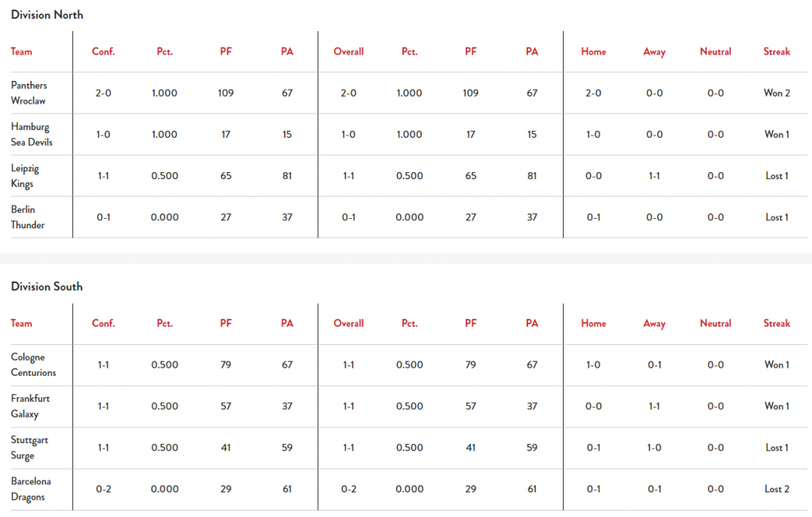Sort Division North by Conf. column
812x517 pixels.
point(103,52)
